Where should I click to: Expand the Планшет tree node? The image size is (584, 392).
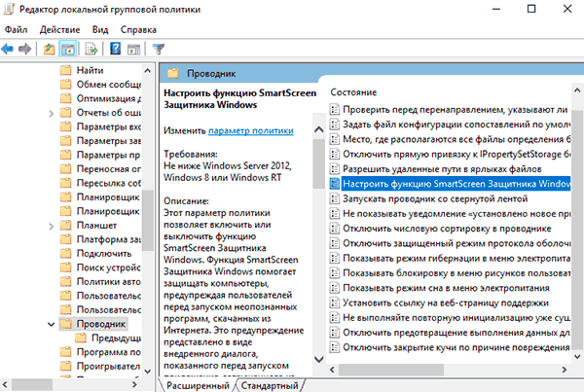(x=52, y=227)
